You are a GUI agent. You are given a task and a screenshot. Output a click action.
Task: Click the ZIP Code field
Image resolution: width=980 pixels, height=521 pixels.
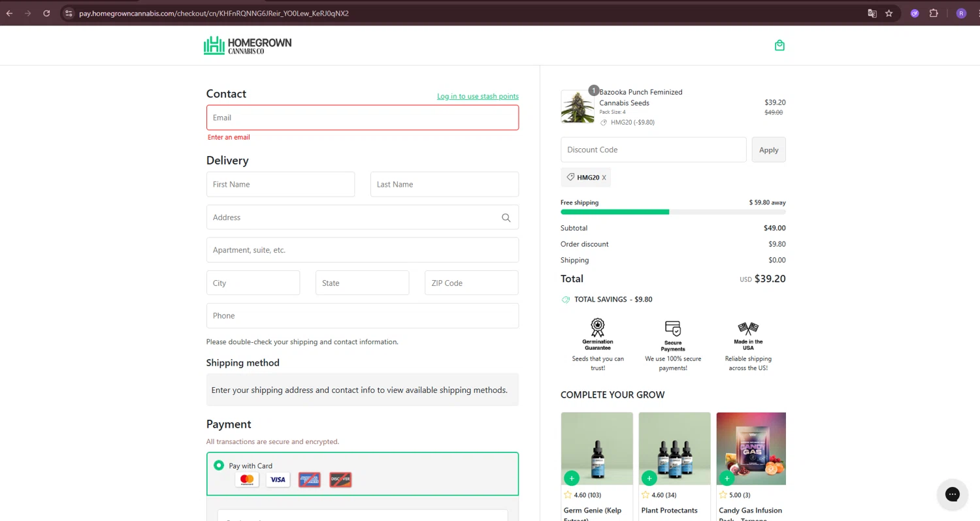click(x=471, y=283)
